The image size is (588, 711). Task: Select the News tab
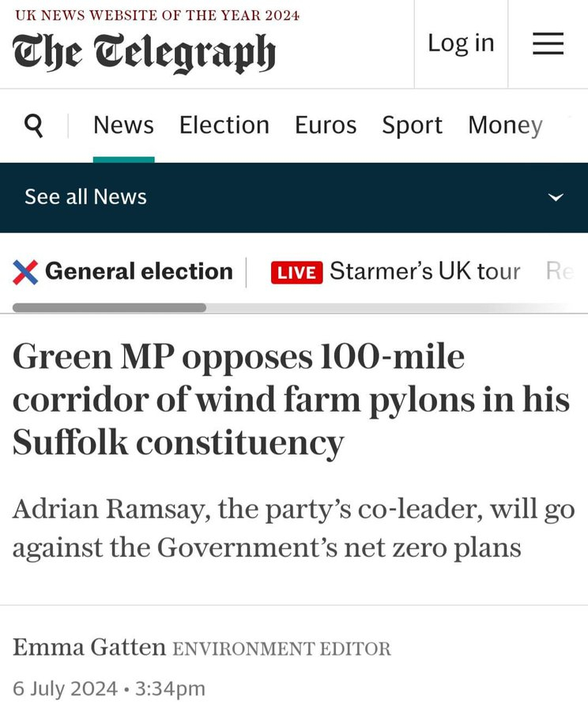tap(123, 125)
